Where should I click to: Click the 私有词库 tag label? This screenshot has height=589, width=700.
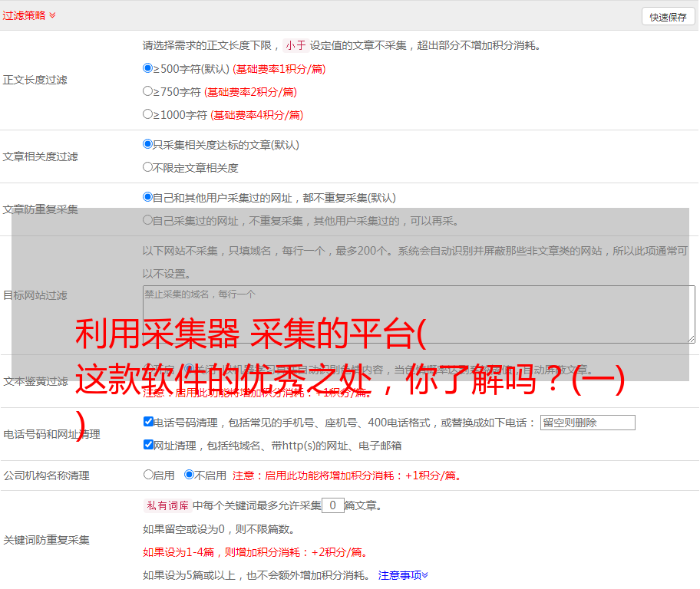click(167, 506)
